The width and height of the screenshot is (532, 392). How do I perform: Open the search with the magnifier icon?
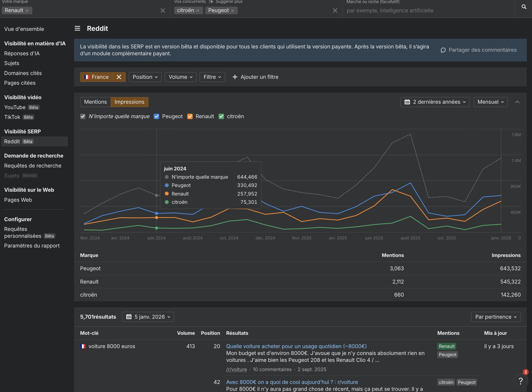(524, 7)
